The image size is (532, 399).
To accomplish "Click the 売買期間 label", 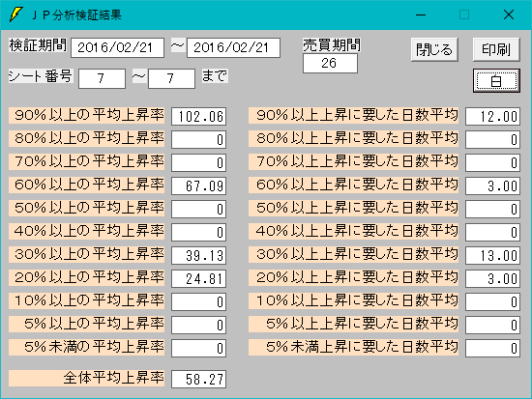I will [x=332, y=45].
